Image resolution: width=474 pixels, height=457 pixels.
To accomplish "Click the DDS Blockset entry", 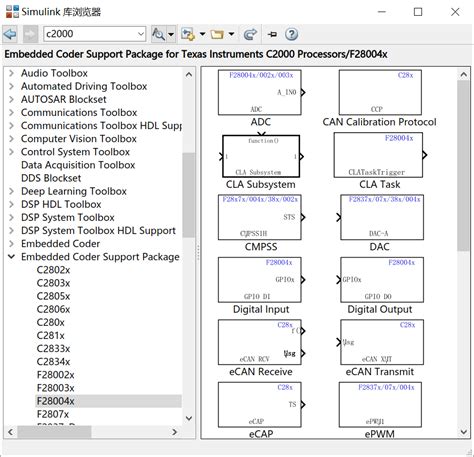I will (51, 178).
